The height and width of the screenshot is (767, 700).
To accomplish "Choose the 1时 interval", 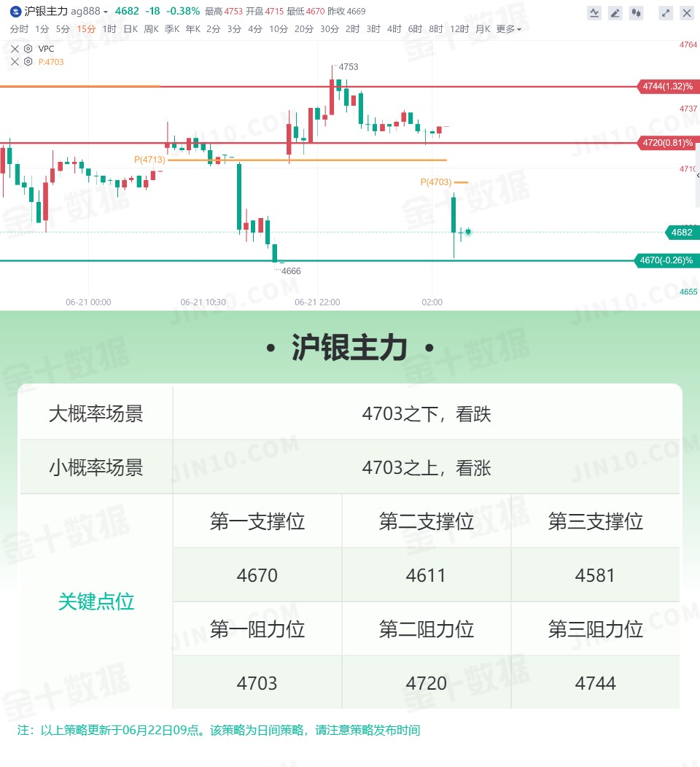I will (x=109, y=29).
